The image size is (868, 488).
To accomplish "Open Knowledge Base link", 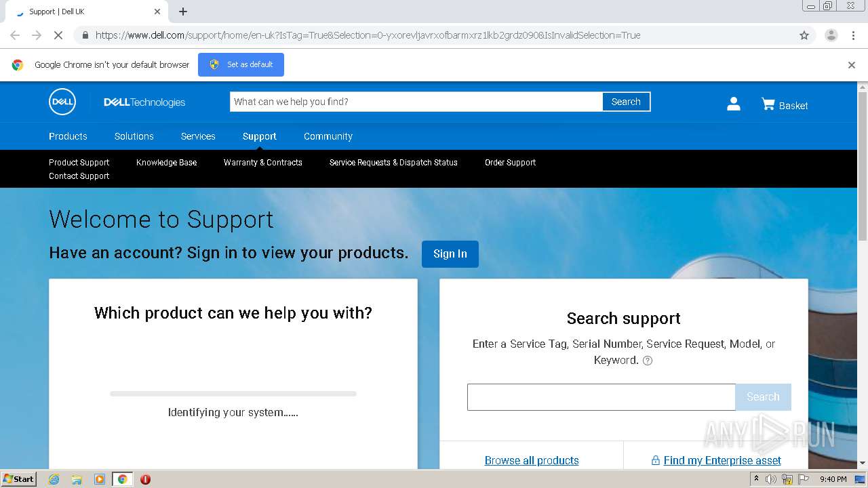I will coord(166,163).
